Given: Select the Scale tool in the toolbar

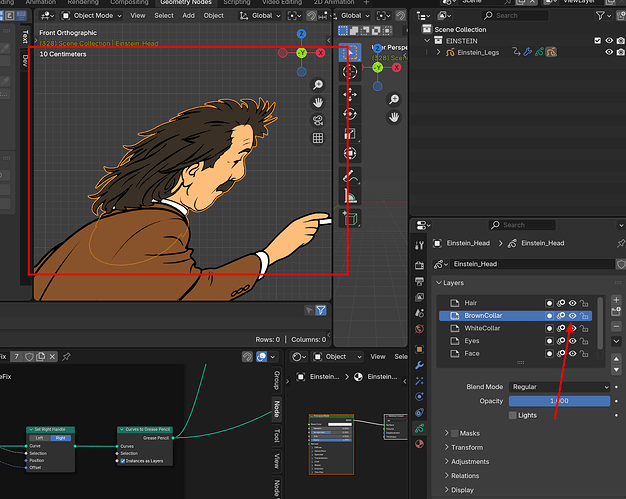Looking at the screenshot, I should point(350,134).
